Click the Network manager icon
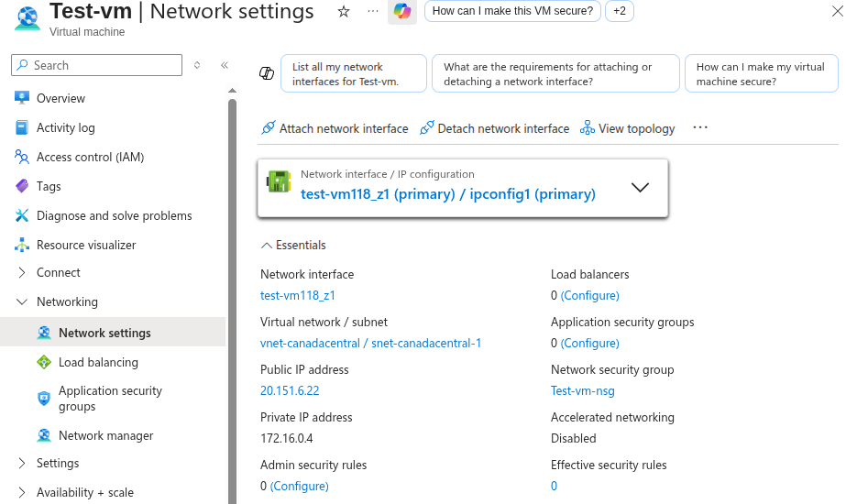This screenshot has height=504, width=846. pyautogui.click(x=44, y=435)
